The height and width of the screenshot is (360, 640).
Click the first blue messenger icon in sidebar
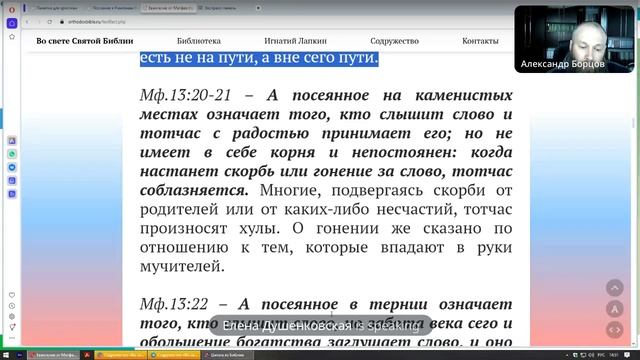click(x=12, y=141)
